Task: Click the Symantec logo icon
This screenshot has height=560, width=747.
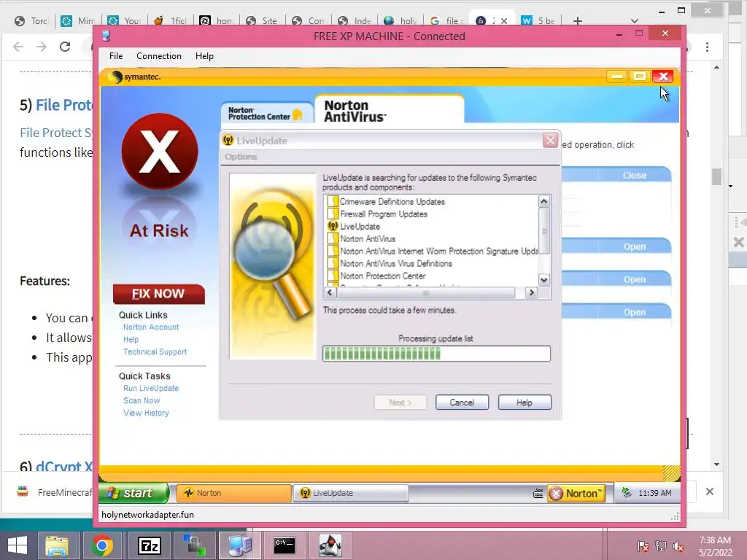Action: click(115, 77)
